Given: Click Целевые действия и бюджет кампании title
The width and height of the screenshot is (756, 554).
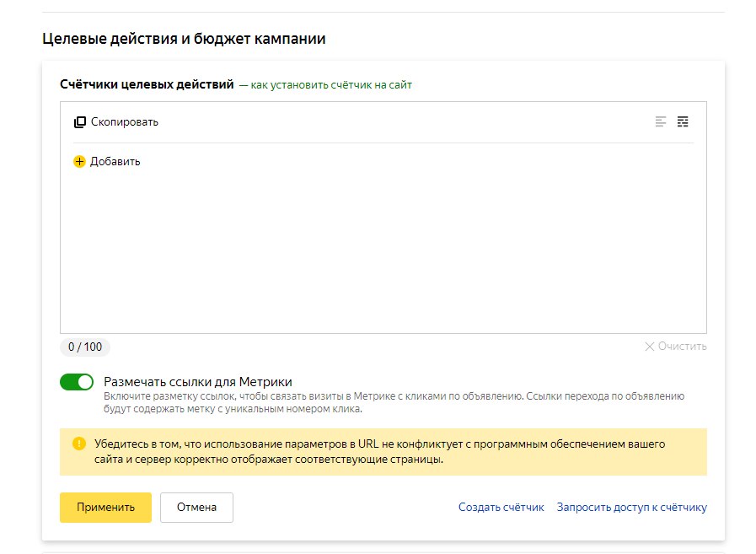Looking at the screenshot, I should tap(184, 39).
